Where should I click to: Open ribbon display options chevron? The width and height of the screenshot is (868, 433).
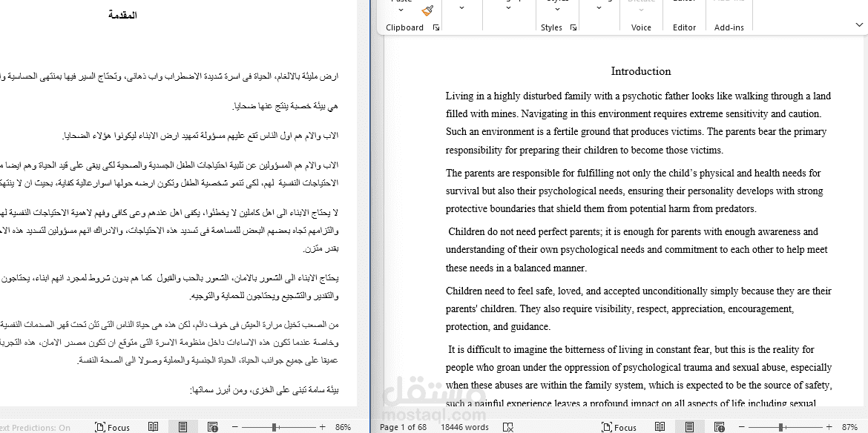point(859,25)
